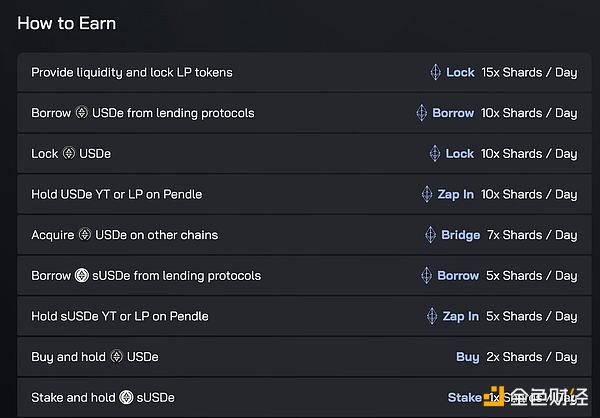This screenshot has height=418, width=600.
Task: Click the Bridge link for other chains
Action: pos(460,235)
